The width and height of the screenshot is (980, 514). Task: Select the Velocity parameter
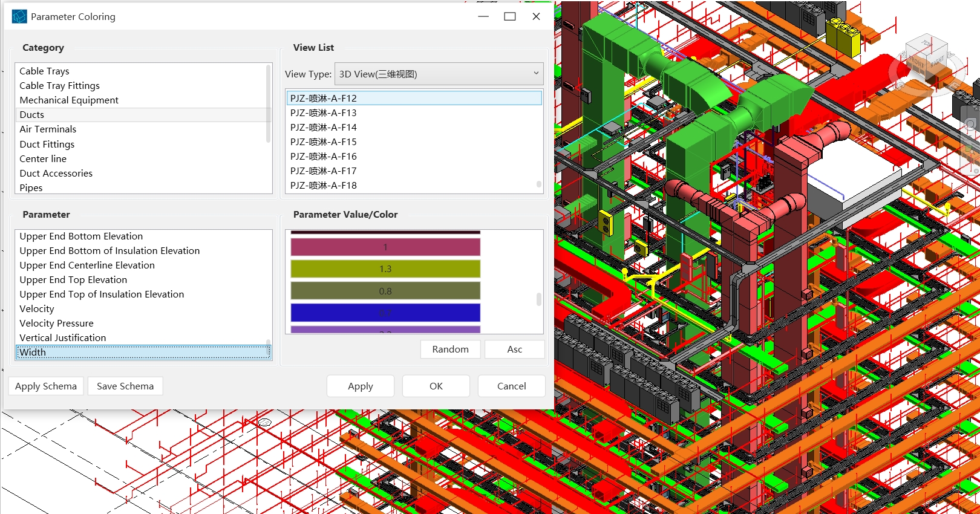coord(37,309)
